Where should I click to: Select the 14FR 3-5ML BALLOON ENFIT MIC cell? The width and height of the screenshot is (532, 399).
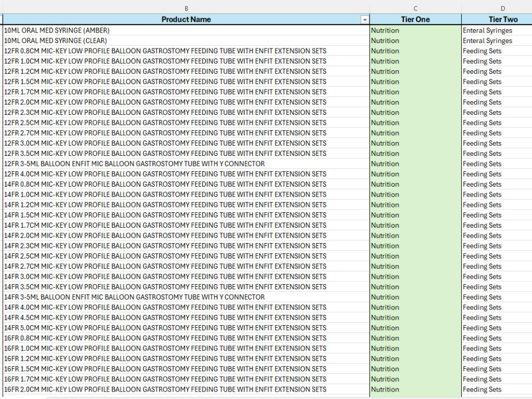coord(186,297)
